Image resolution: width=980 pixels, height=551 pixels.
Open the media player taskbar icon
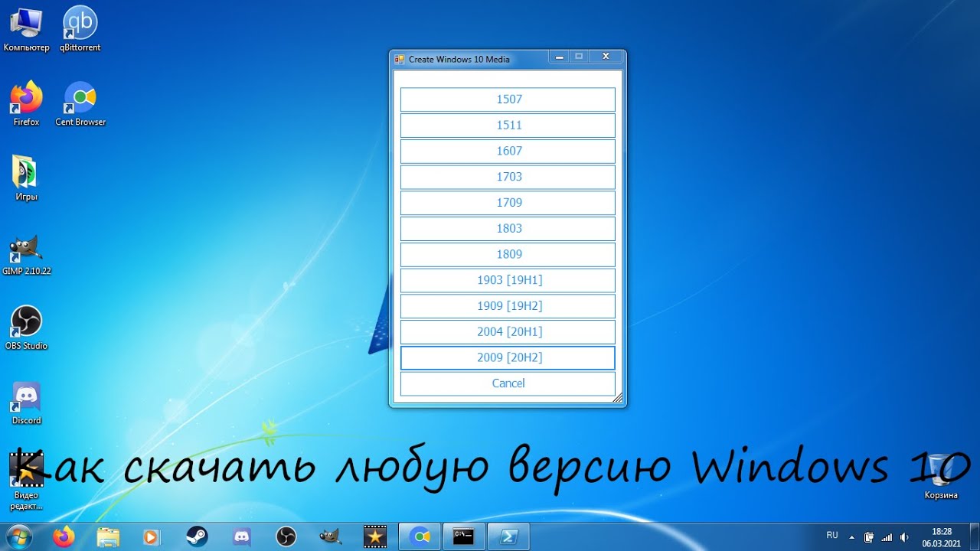(152, 537)
